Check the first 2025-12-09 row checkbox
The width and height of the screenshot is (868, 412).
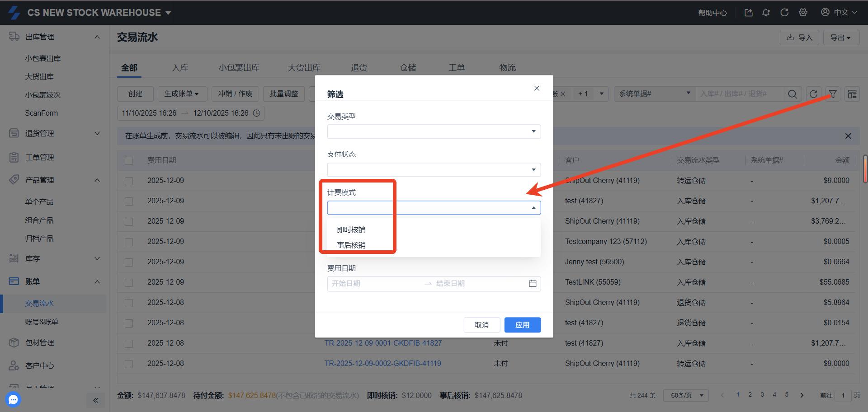tap(129, 181)
